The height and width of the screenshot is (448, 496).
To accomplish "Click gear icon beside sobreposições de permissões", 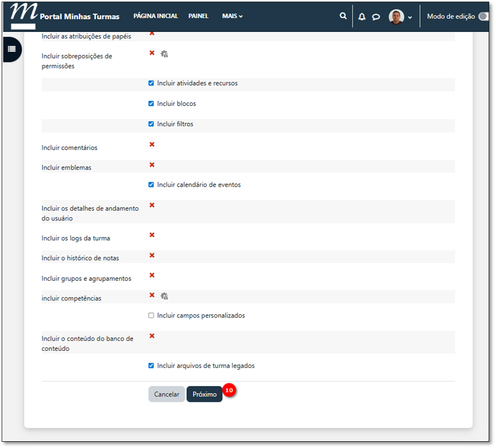I will (x=164, y=54).
